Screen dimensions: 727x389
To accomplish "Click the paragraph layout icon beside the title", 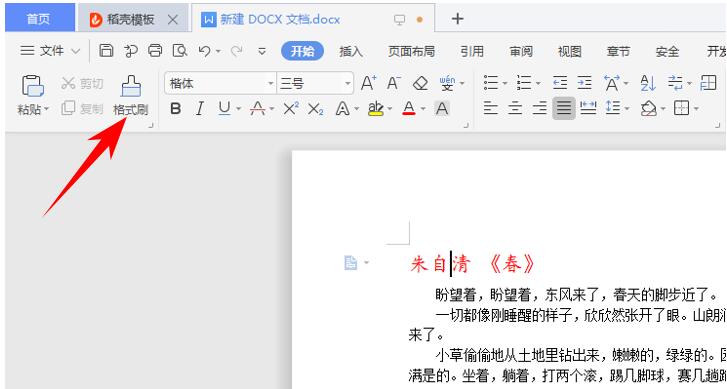I will [x=351, y=263].
